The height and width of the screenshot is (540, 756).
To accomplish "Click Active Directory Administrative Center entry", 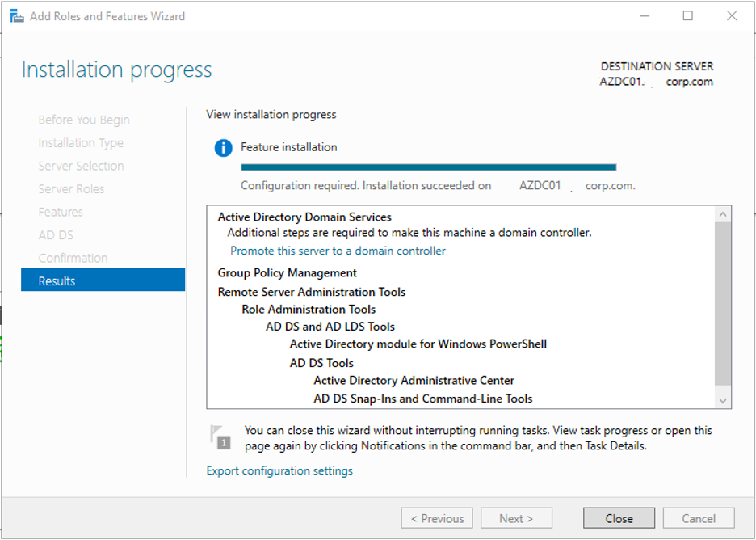I will (414, 381).
